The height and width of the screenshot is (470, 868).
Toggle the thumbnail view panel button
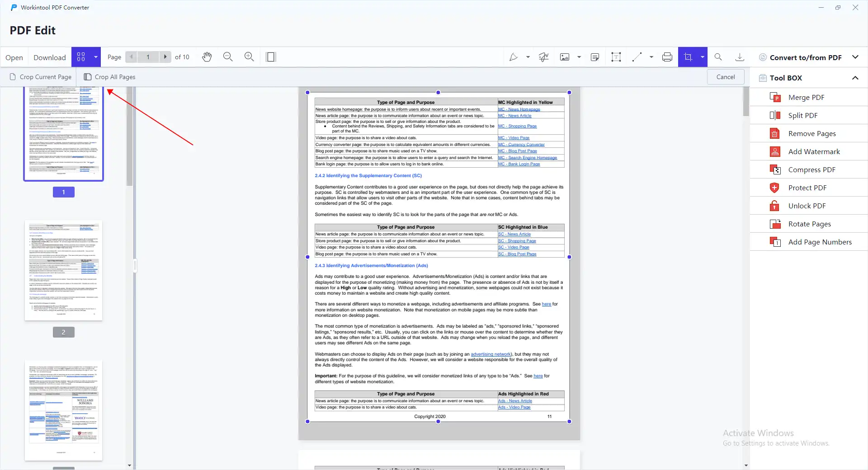(81, 57)
